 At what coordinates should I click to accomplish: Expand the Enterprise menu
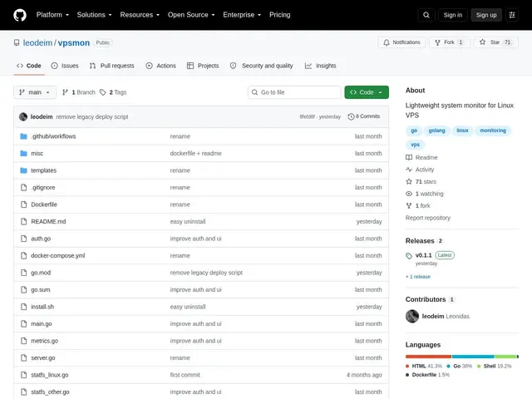[242, 15]
